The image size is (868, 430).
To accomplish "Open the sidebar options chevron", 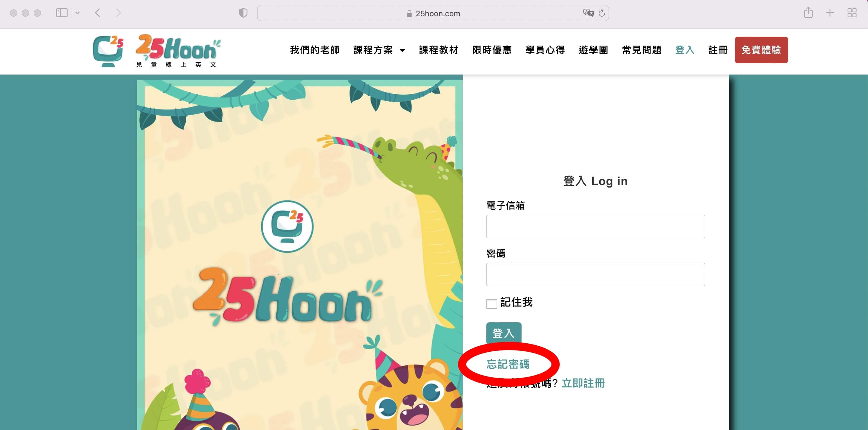I will click(x=78, y=13).
